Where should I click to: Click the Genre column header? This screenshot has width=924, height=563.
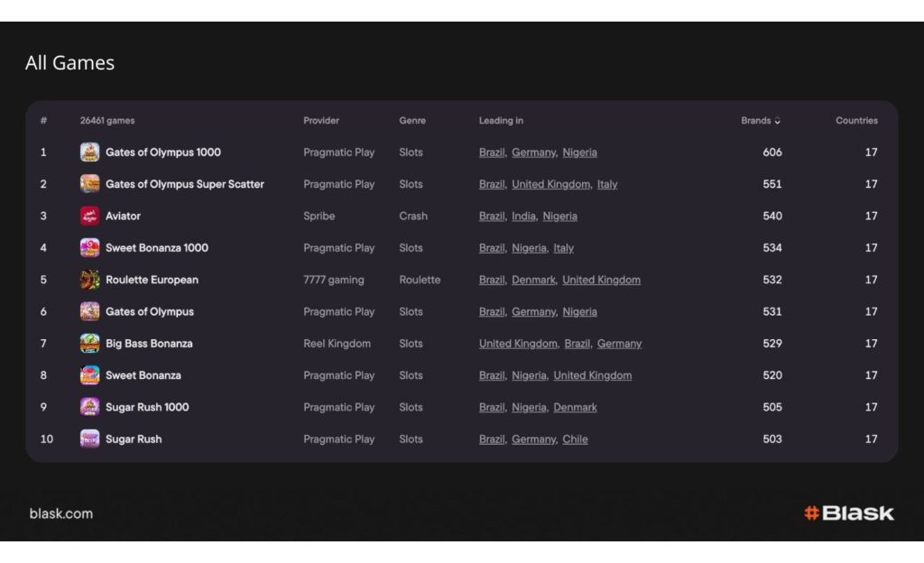click(x=412, y=121)
